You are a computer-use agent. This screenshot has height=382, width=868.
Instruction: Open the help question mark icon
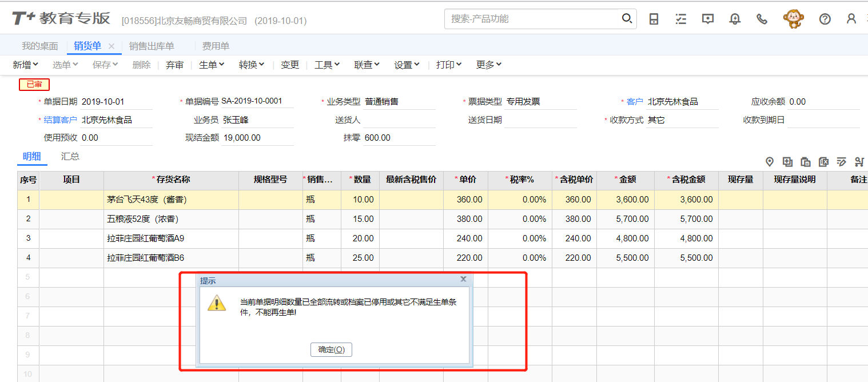[x=825, y=19]
